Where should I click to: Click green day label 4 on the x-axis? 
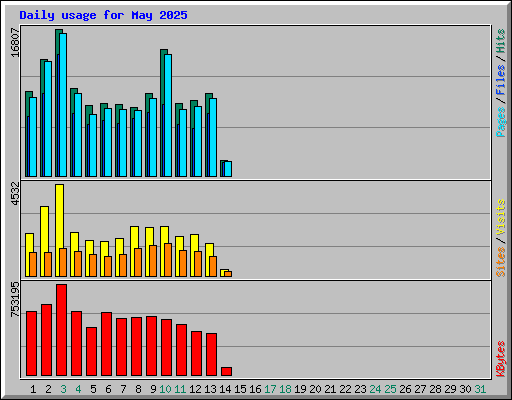78,389
